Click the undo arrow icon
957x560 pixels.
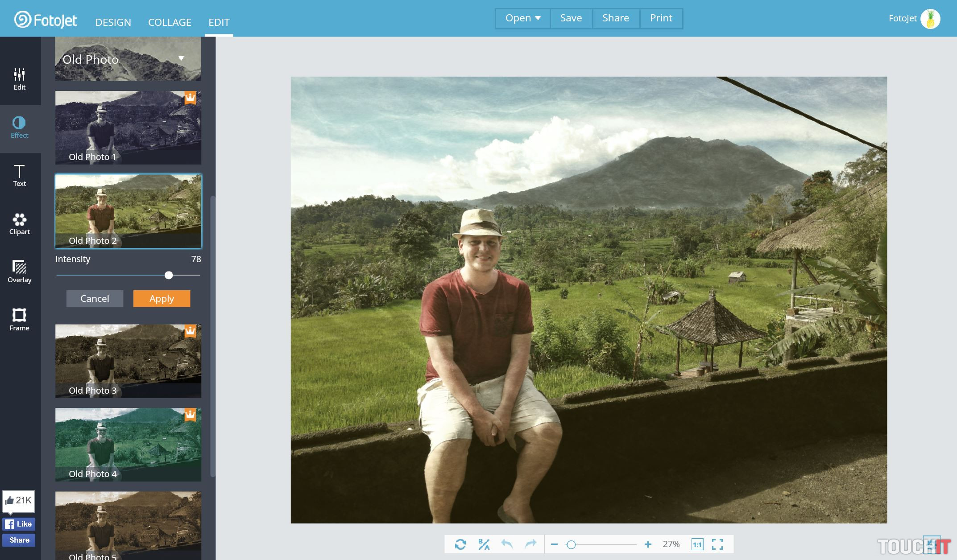click(507, 544)
